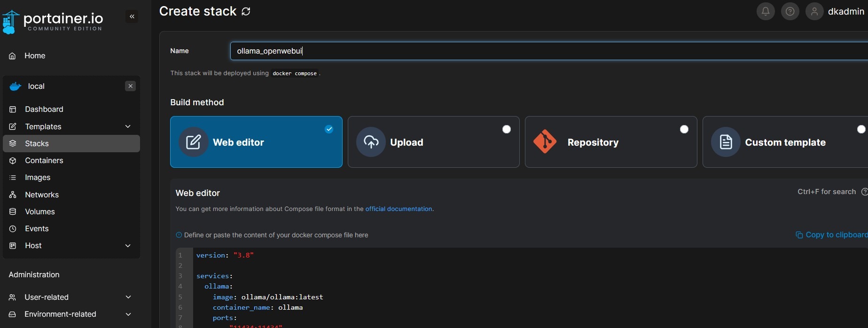
Task: Click the notifications bell icon
Action: (765, 11)
